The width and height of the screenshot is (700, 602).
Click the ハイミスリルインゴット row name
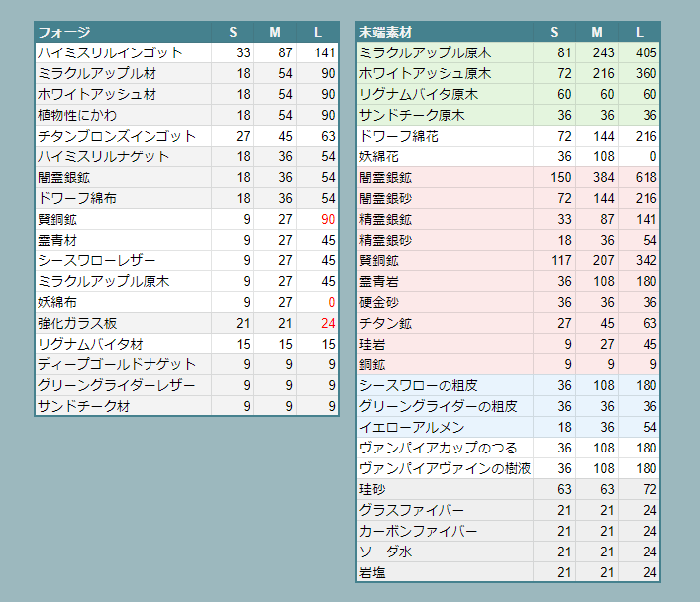pyautogui.click(x=123, y=52)
